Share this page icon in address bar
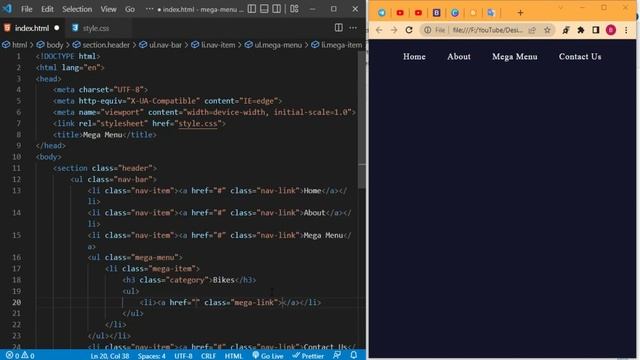 click(x=532, y=30)
